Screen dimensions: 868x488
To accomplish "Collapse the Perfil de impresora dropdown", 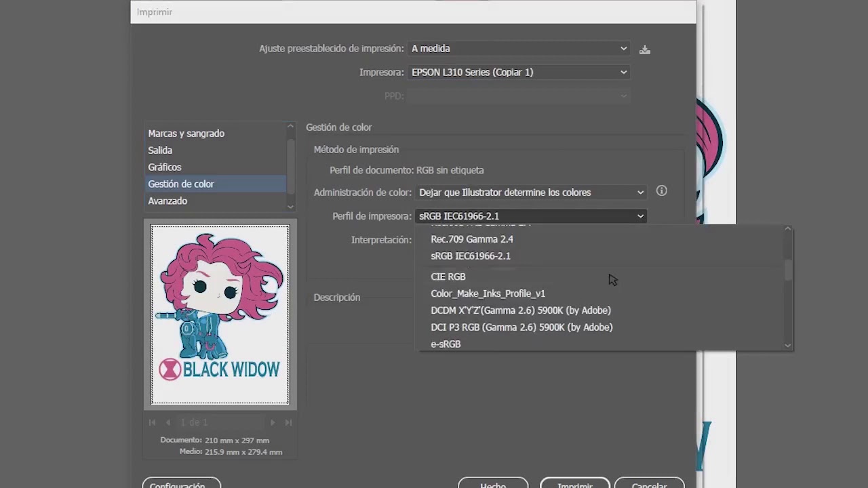I will (530, 216).
